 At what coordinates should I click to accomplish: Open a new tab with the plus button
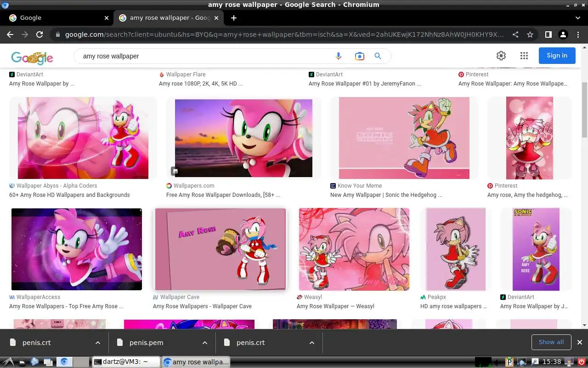[x=234, y=18]
